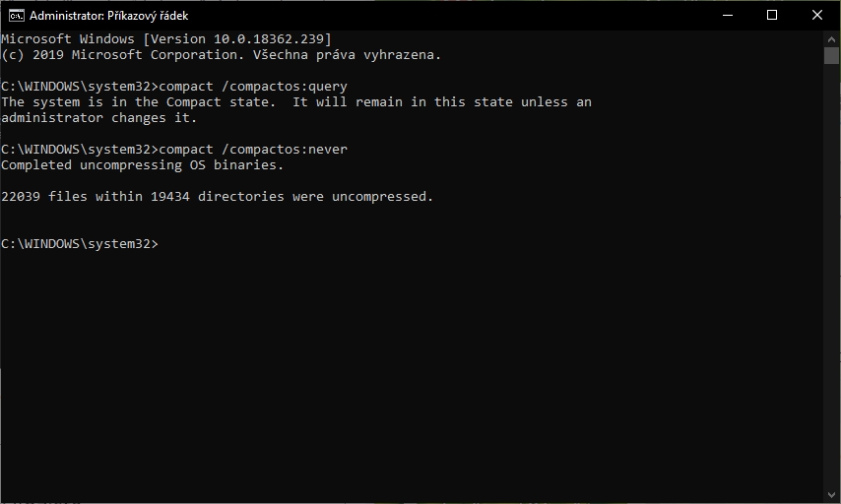841x504 pixels.
Task: Open the Command Prompt system menu icon
Action: [15, 15]
